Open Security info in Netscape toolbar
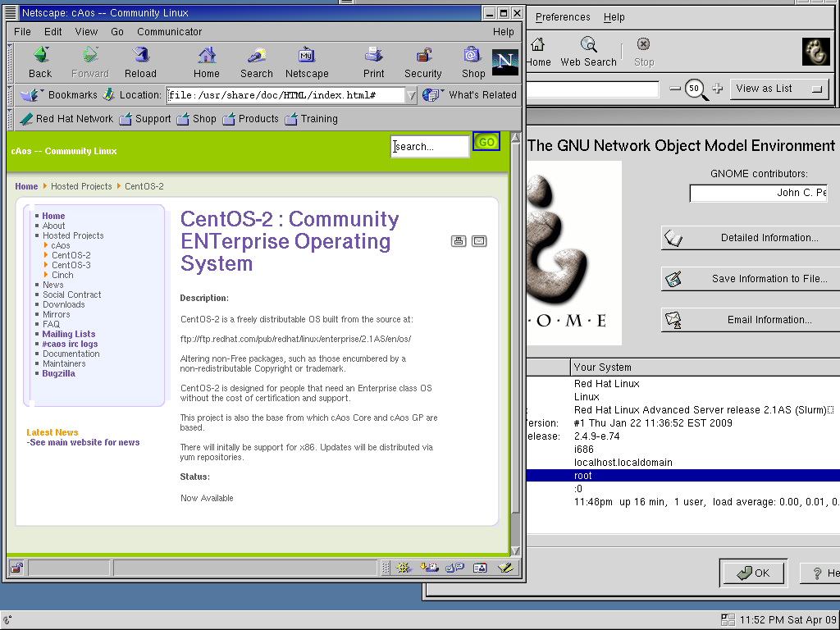840x630 pixels. tap(423, 62)
